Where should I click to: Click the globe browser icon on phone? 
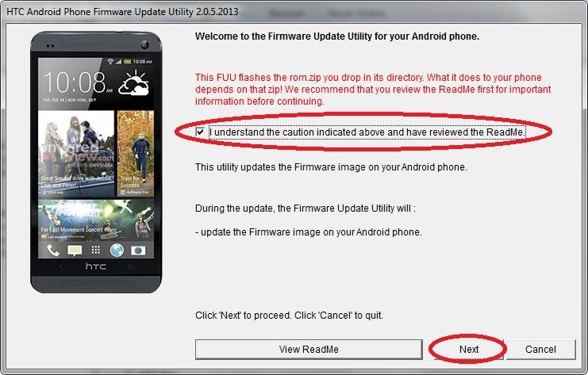117,250
